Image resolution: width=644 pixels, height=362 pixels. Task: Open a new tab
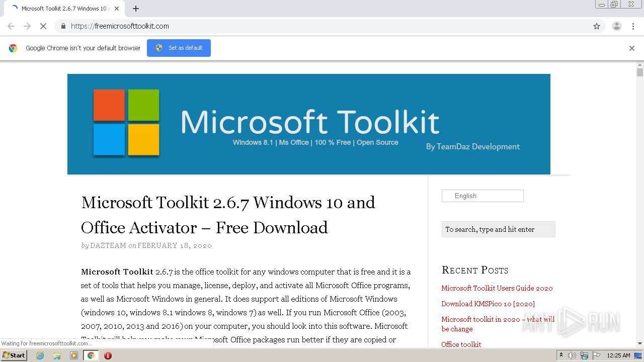[x=136, y=9]
